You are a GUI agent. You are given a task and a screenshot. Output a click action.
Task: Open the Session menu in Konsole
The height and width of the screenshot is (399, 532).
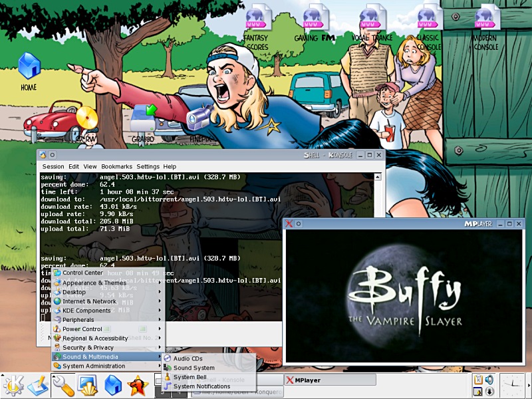(x=53, y=167)
